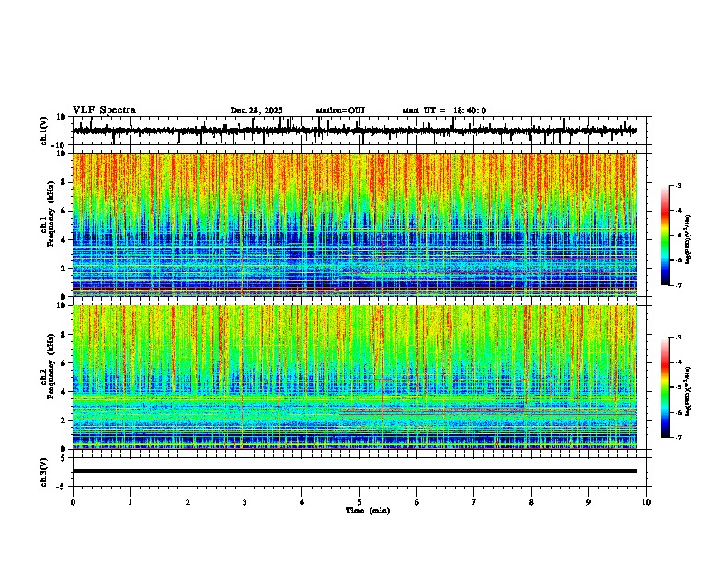This screenshot has height=563, width=728.
Task: Click the ch.1 spectrogram color scale bar
Action: pos(665,236)
